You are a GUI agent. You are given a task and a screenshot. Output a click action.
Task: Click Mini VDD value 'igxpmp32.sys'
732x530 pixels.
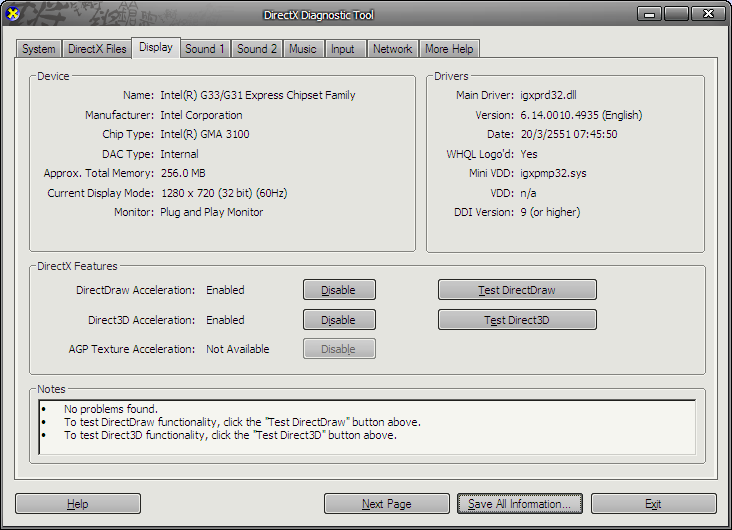point(553,173)
